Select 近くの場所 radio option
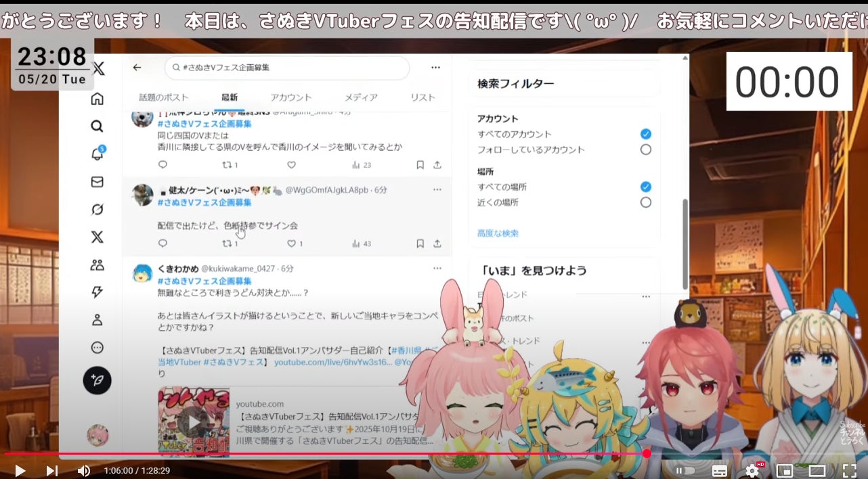 point(645,202)
